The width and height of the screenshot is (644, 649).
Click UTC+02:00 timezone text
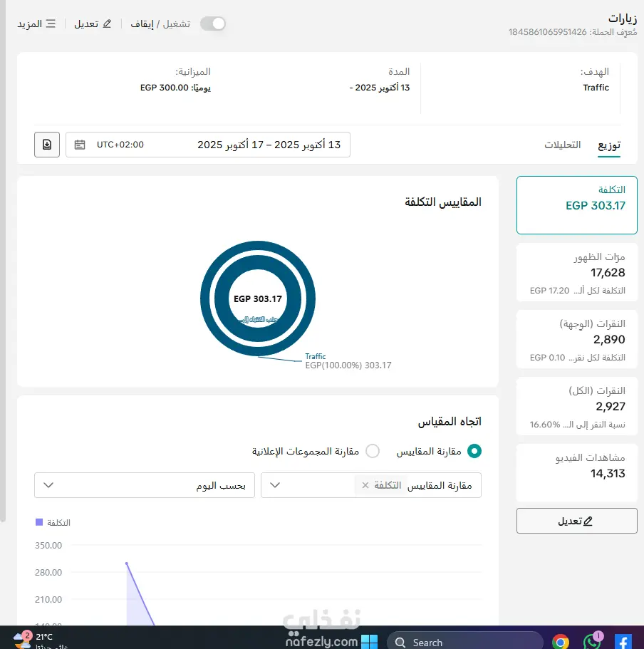(120, 145)
